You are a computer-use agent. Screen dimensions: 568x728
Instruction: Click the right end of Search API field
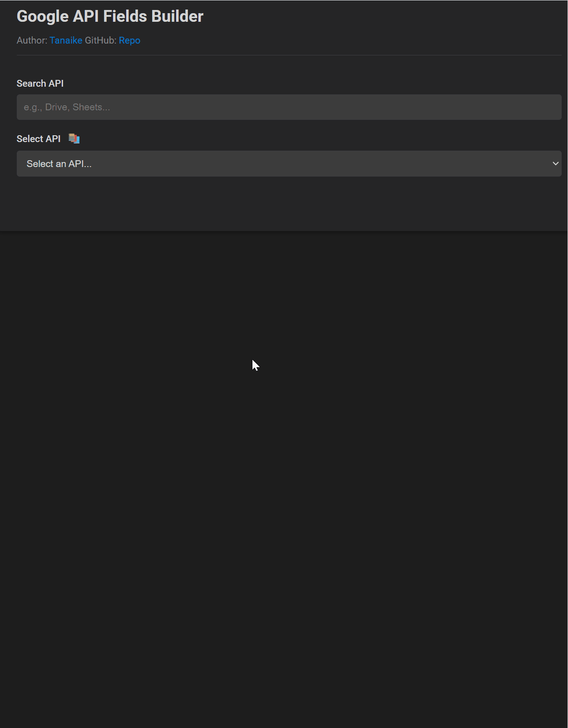pyautogui.click(x=549, y=107)
